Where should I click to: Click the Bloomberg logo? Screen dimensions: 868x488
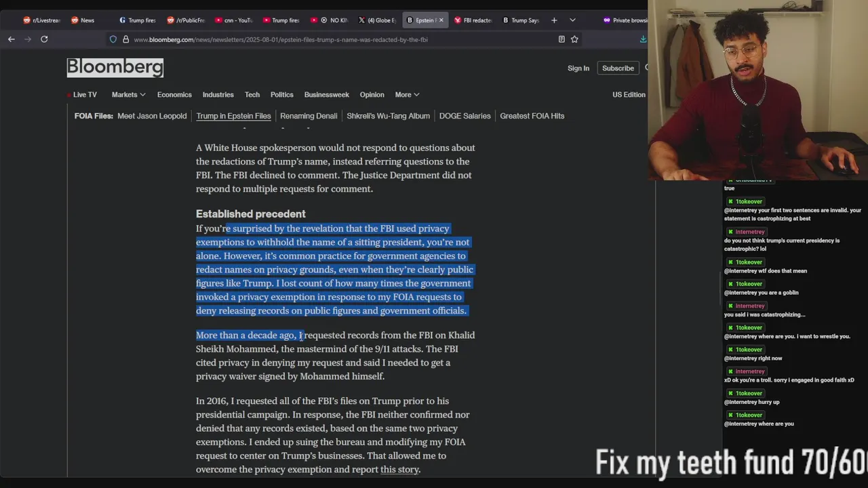115,67
